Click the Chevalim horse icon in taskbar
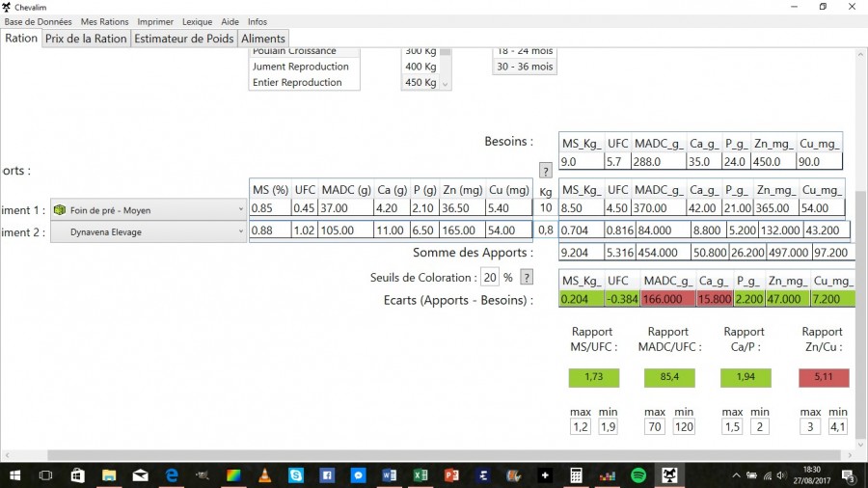 [x=668, y=475]
